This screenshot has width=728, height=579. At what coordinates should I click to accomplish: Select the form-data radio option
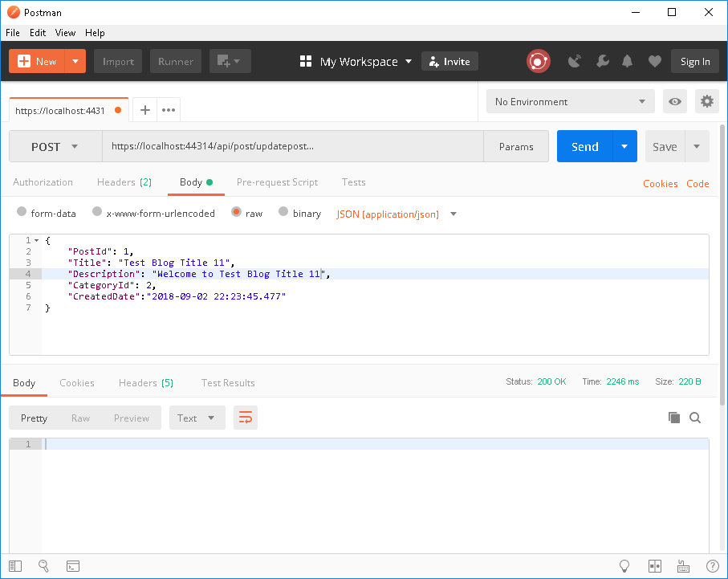tap(22, 211)
